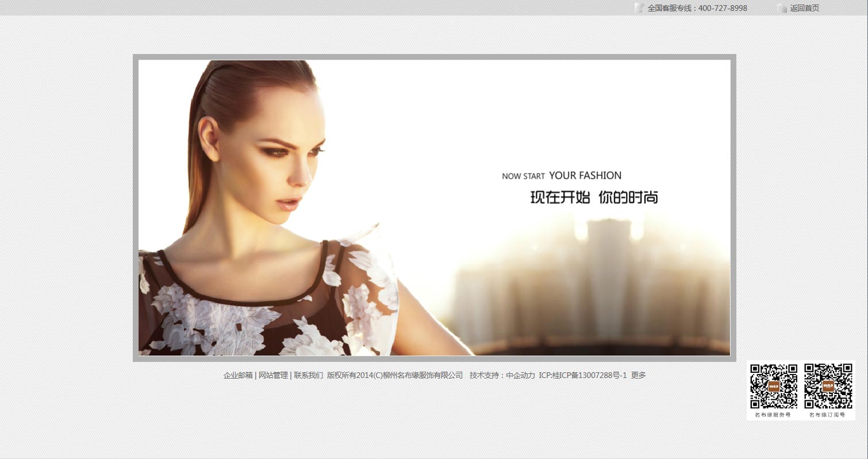This screenshot has width=868, height=459.
Task: Click the phone icon beside the hotline
Action: [639, 8]
